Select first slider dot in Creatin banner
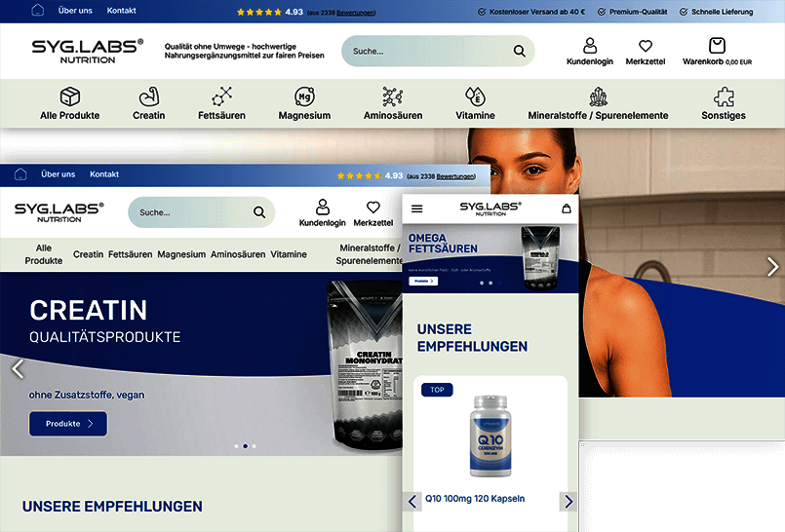This screenshot has width=785, height=532. click(x=235, y=446)
